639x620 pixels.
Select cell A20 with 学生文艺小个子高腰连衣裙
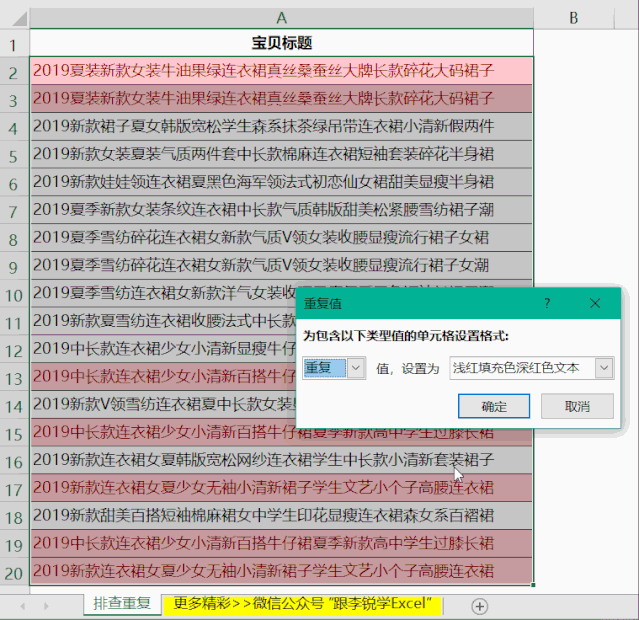[x=282, y=571]
